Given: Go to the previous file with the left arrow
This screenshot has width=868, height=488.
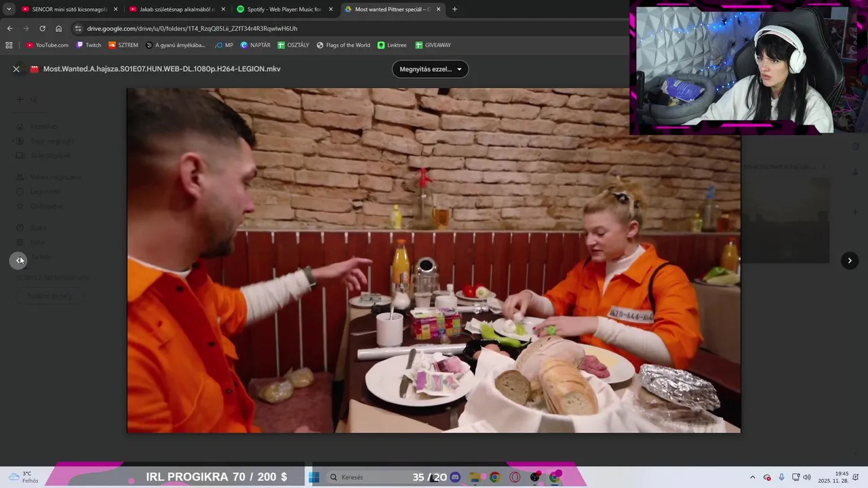Looking at the screenshot, I should [x=18, y=260].
